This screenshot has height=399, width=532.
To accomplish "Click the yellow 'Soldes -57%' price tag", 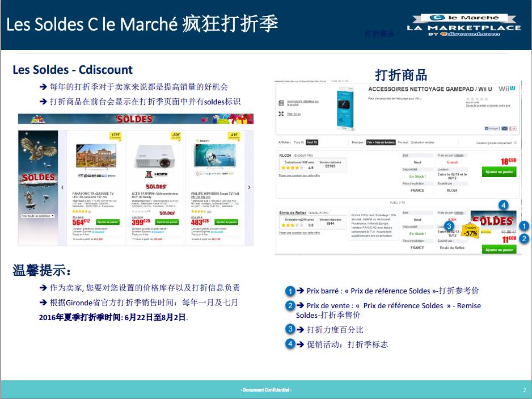I will 471,231.
